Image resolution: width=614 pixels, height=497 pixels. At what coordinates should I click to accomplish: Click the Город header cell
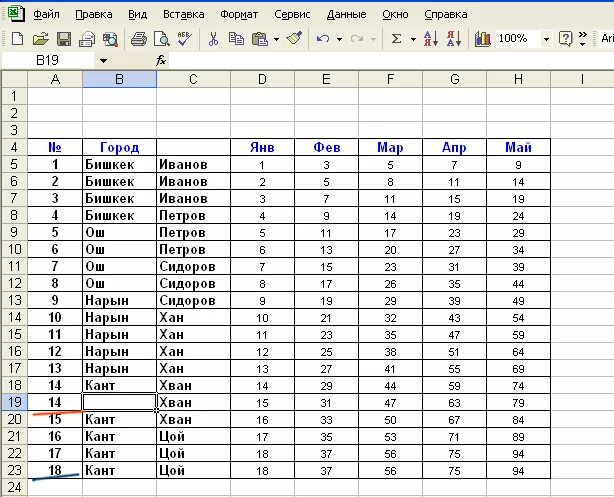click(119, 147)
